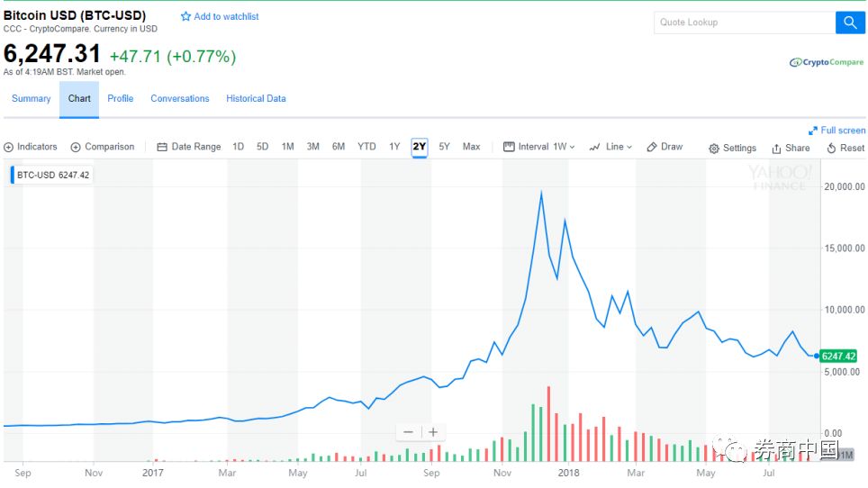
Task: Enter Full screen mode
Action: 836,131
